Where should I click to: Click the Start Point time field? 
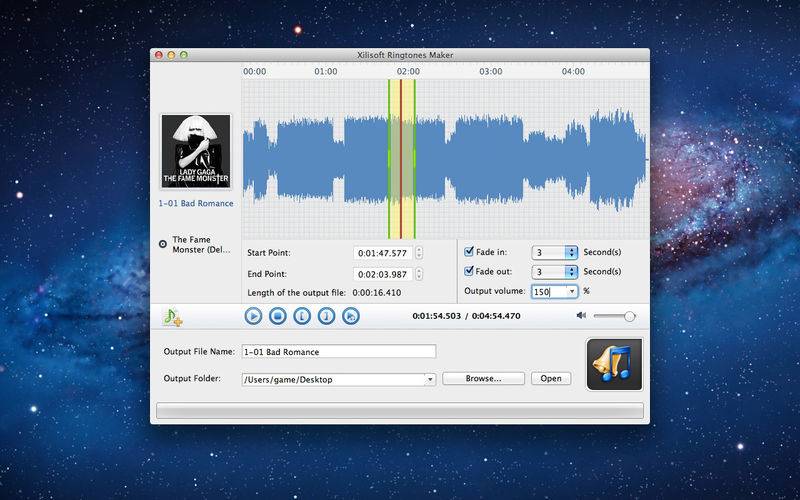383,253
